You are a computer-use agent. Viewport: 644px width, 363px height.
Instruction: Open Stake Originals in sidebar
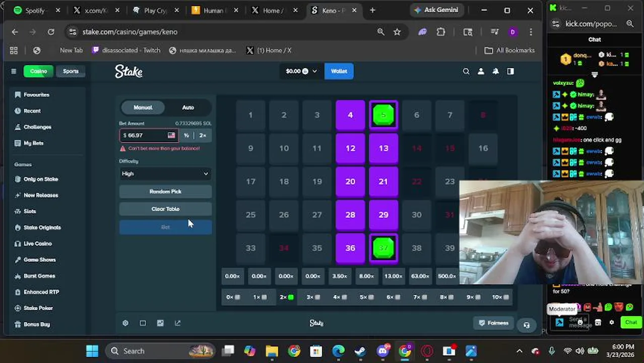pos(42,227)
